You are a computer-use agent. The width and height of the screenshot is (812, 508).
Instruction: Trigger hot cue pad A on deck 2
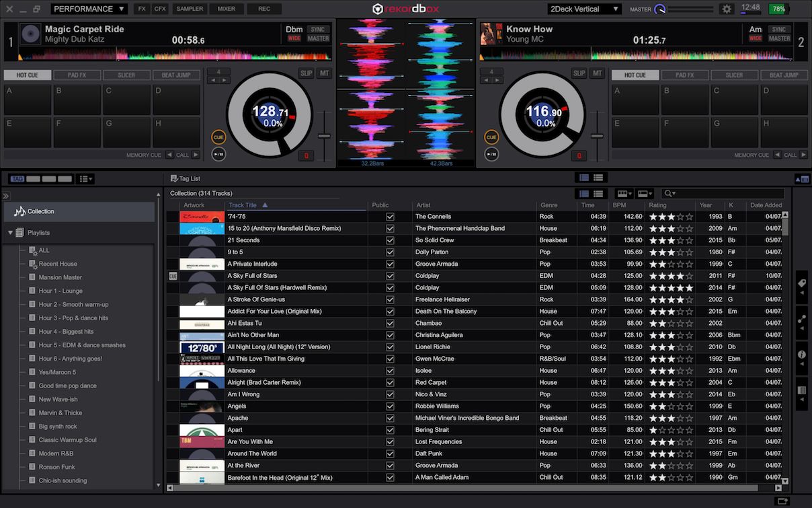pyautogui.click(x=635, y=99)
